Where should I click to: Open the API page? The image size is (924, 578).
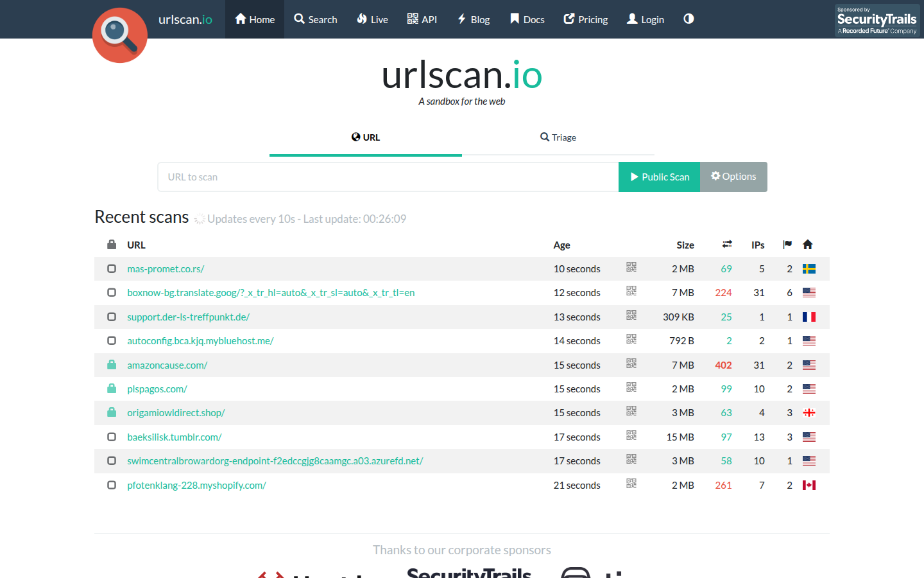coord(422,19)
